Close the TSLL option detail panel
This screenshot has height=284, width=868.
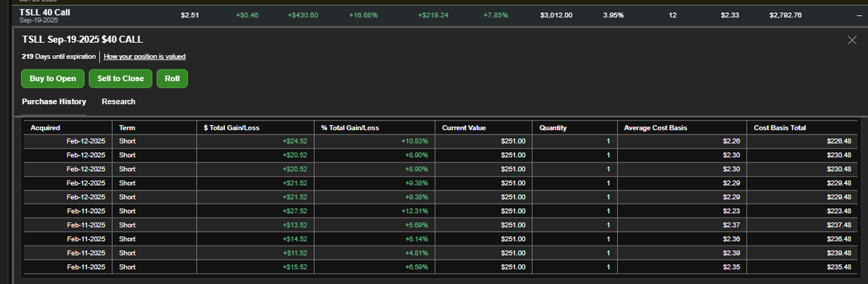pyautogui.click(x=851, y=40)
